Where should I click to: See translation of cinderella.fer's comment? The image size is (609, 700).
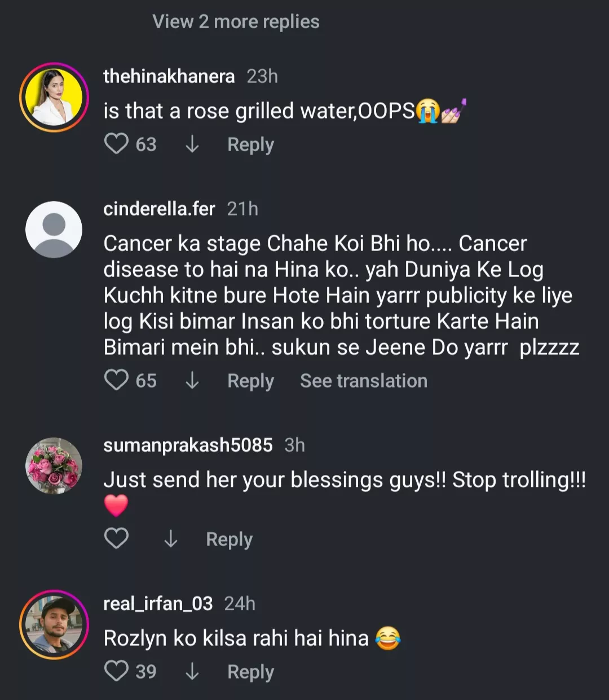[363, 381]
